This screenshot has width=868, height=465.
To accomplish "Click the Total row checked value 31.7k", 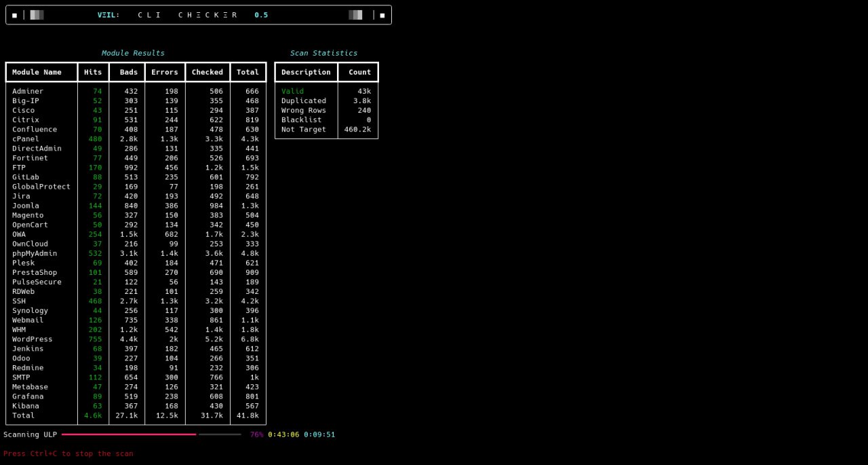I will coord(212,414).
